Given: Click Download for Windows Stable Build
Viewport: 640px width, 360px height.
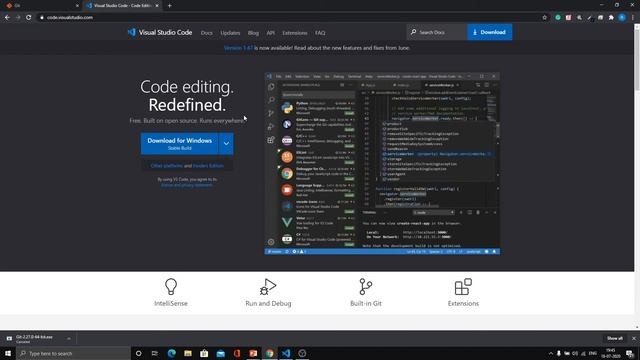Looking at the screenshot, I should coord(180,144).
